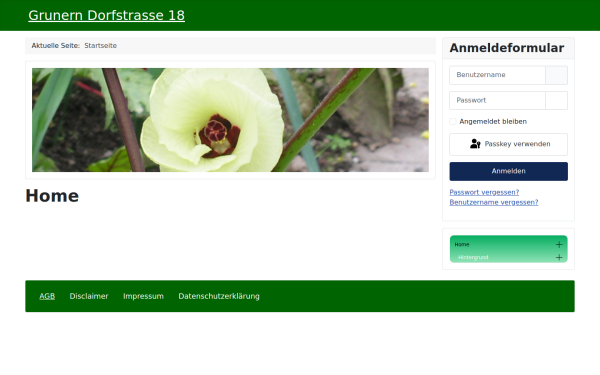Image resolution: width=600 pixels, height=375 pixels.
Task: Click the Anmeldeformular heading
Action: (507, 48)
